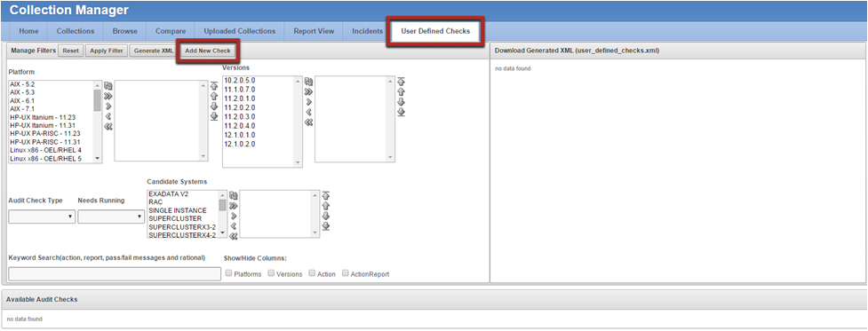Expand the Needs Running dropdown
Viewport: 868px width, 331px height.
pos(111,217)
